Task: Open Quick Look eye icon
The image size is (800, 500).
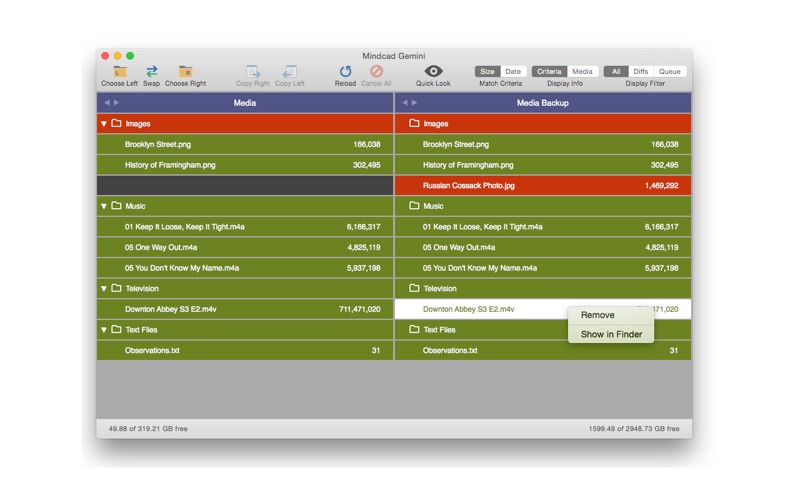Action: click(433, 71)
